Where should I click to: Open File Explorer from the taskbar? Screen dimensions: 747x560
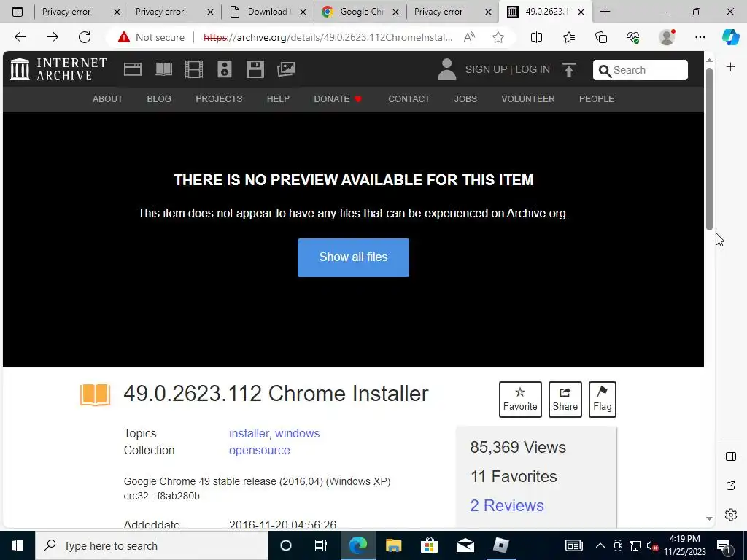pos(393,545)
